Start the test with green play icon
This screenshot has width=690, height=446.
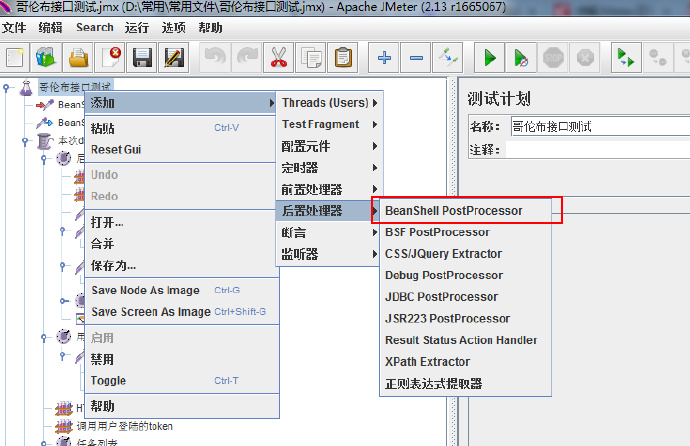coord(489,58)
